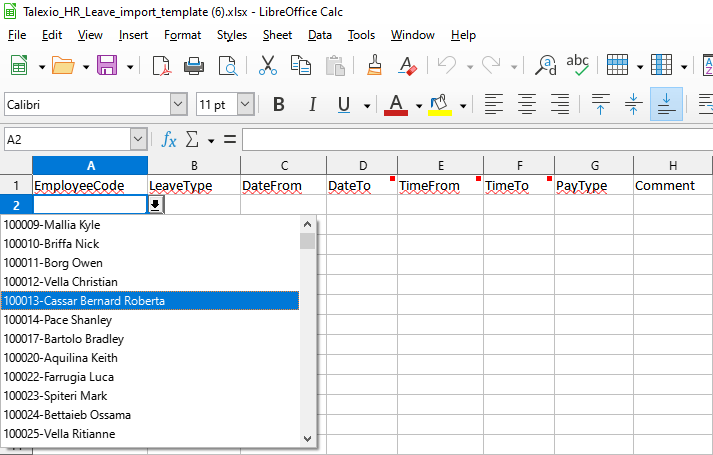Click the Redo arrow
Screen dimensions: 713x455
click(491, 66)
